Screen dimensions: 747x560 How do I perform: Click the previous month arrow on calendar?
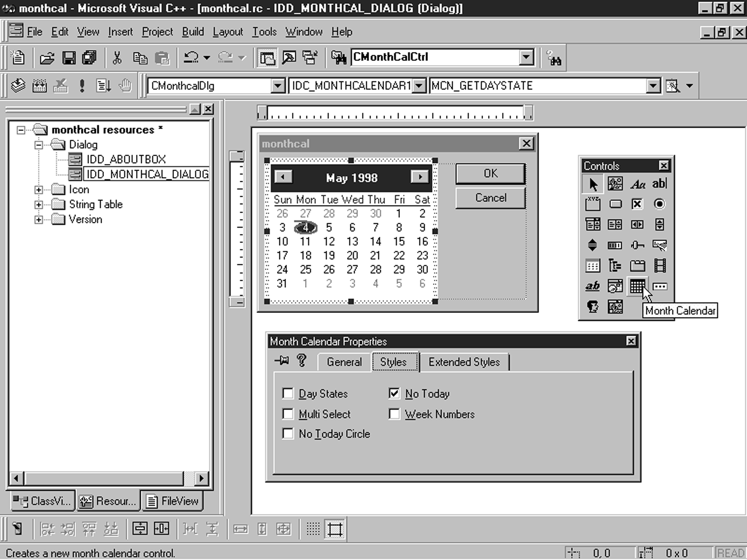coord(282,178)
